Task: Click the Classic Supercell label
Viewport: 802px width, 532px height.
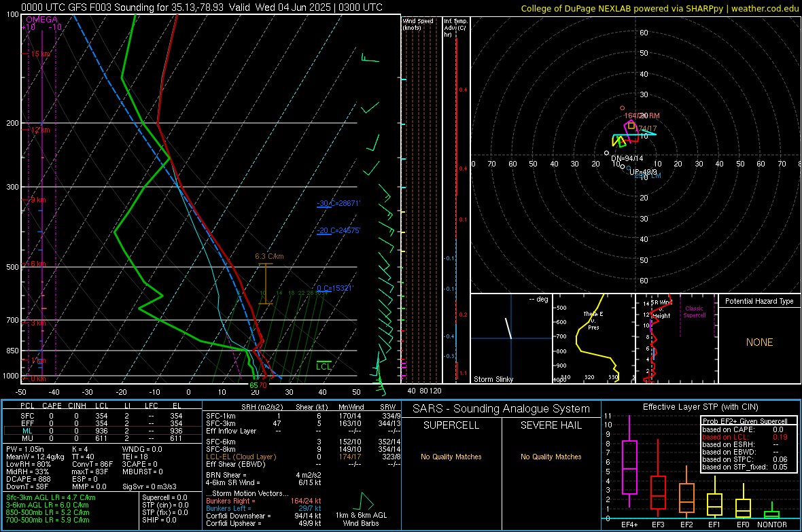Action: point(694,312)
